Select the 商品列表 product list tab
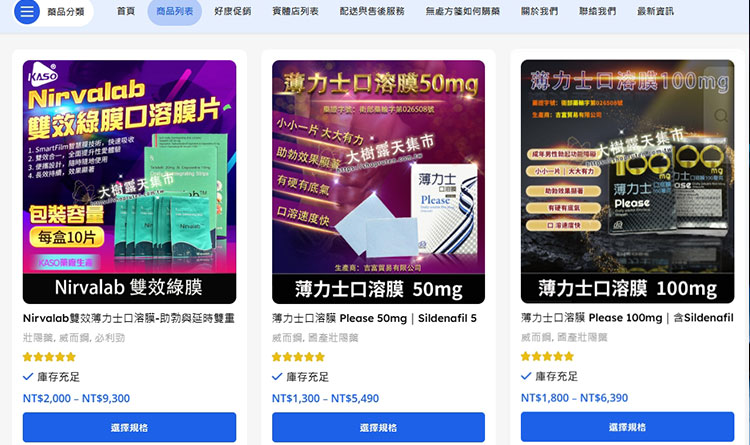Image resolution: width=750 pixels, height=445 pixels. (x=175, y=11)
